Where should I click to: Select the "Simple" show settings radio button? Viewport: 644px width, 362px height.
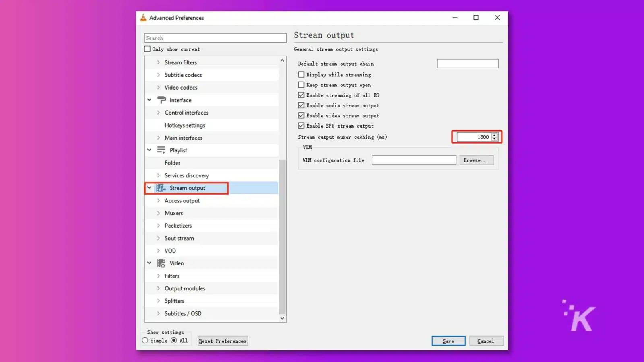pyautogui.click(x=145, y=340)
